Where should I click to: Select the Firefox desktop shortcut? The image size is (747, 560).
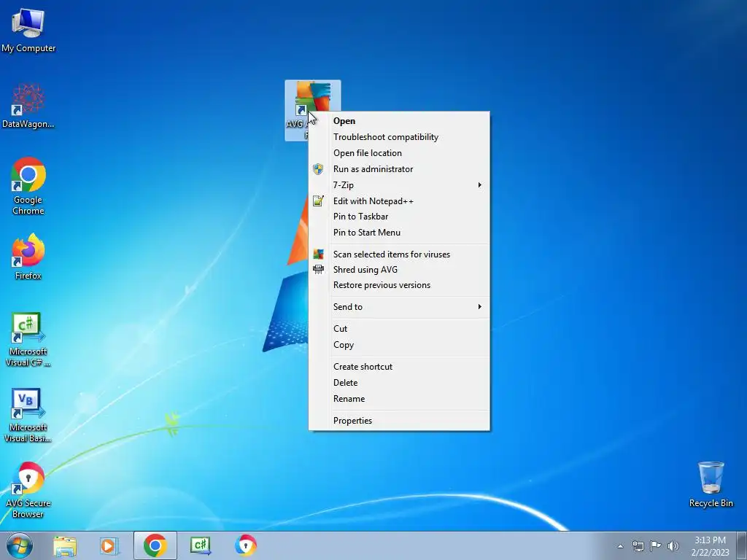coord(28,256)
